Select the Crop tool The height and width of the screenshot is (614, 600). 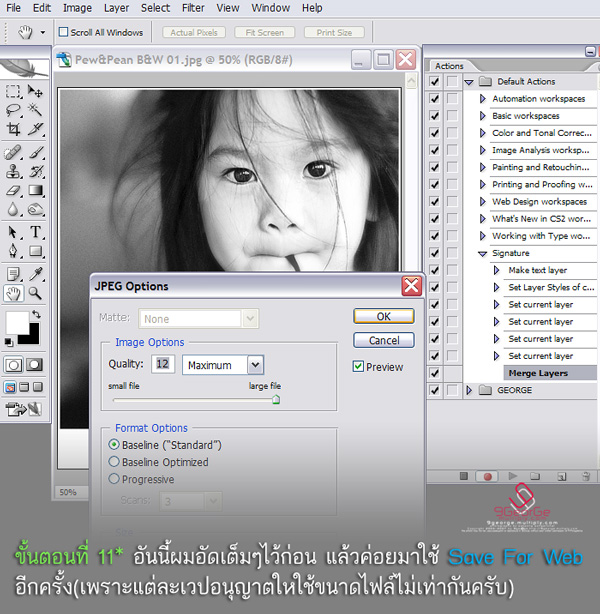tap(13, 129)
